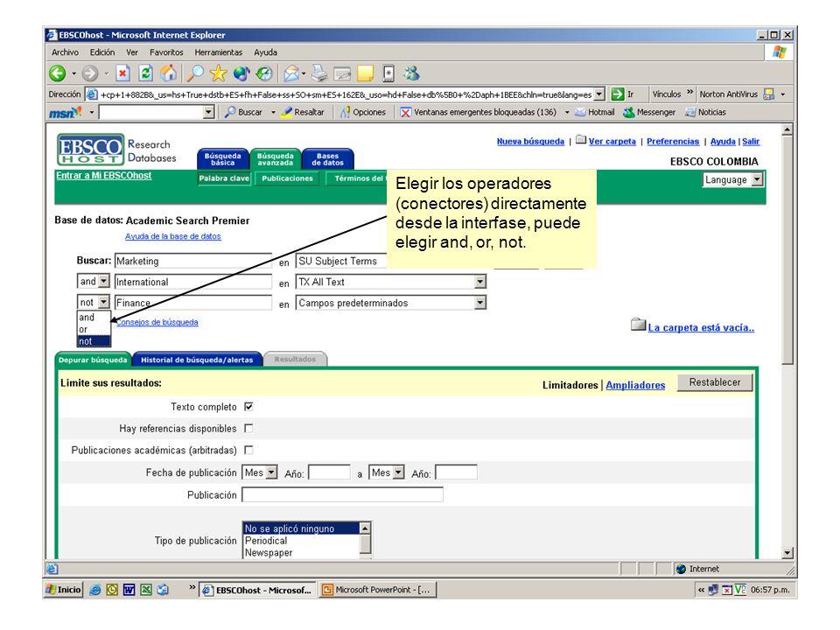Open the Preferencias link

(x=673, y=142)
